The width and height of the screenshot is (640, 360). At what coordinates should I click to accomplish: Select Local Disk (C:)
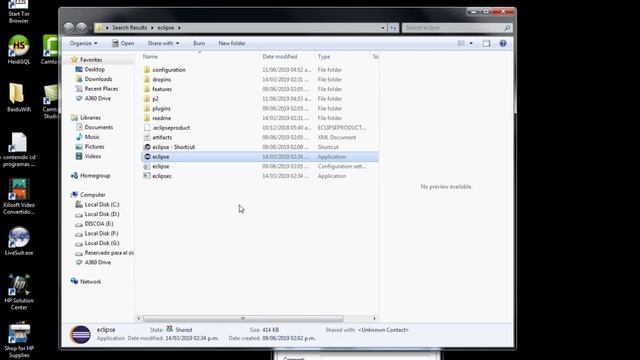[102, 204]
